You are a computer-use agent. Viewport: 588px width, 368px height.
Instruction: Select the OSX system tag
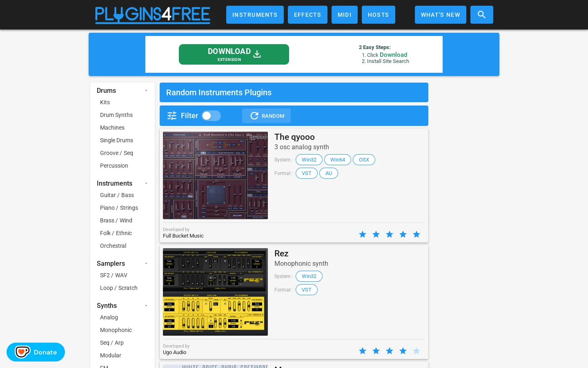tap(364, 160)
